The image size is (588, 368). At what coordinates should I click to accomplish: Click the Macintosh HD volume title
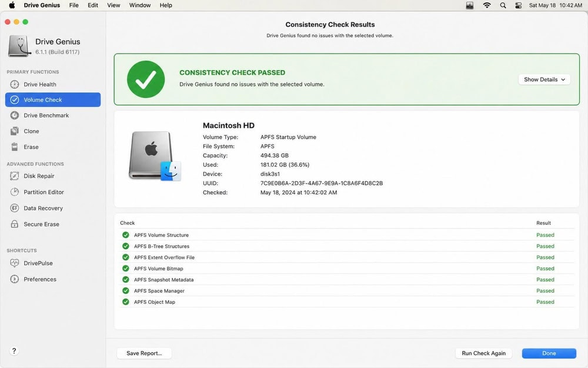[229, 125]
